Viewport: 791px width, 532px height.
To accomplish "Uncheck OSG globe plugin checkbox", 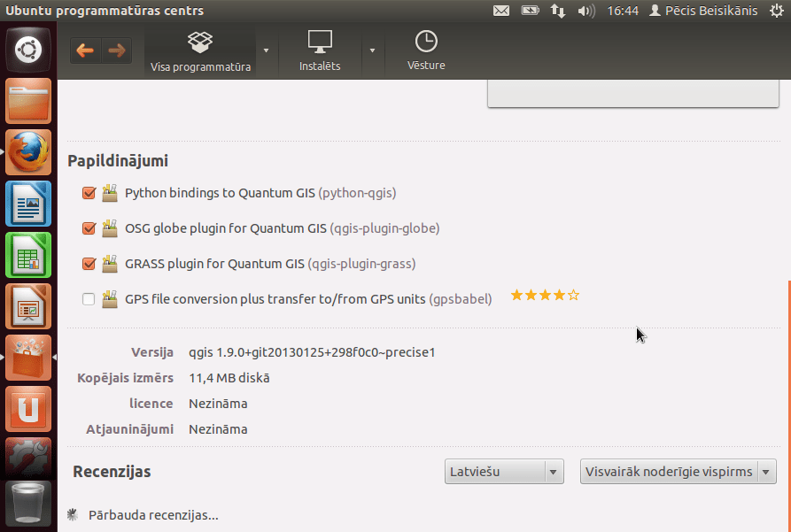I will 89,228.
